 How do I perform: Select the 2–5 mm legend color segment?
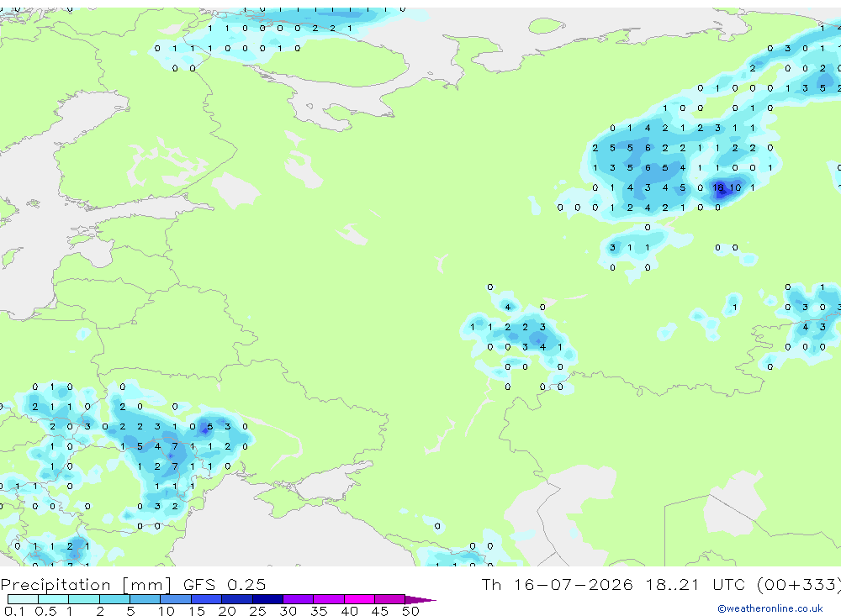[x=114, y=599]
